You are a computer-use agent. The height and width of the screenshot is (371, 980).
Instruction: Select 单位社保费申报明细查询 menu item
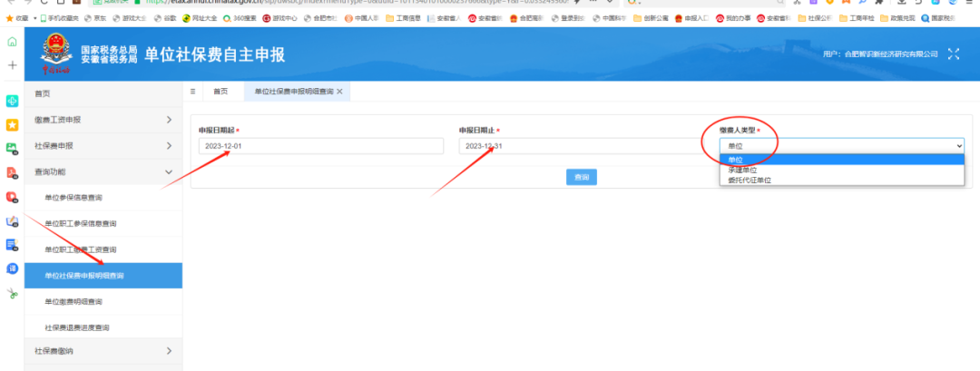[x=103, y=276]
